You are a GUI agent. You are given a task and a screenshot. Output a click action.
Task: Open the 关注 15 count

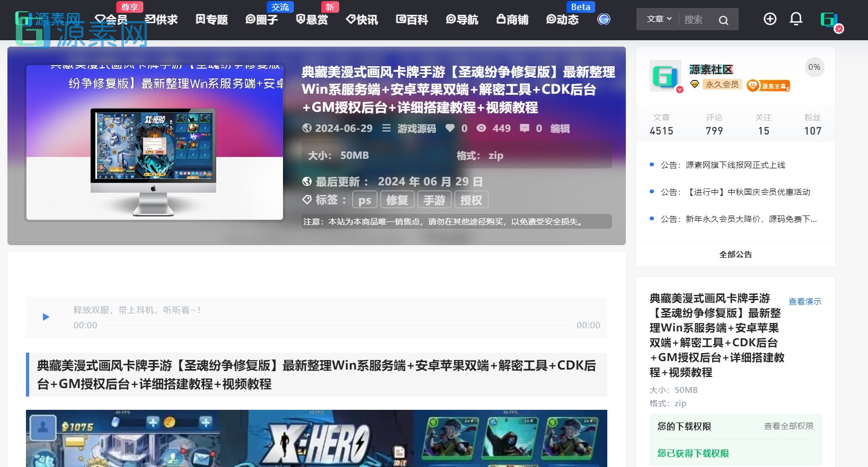click(x=764, y=124)
